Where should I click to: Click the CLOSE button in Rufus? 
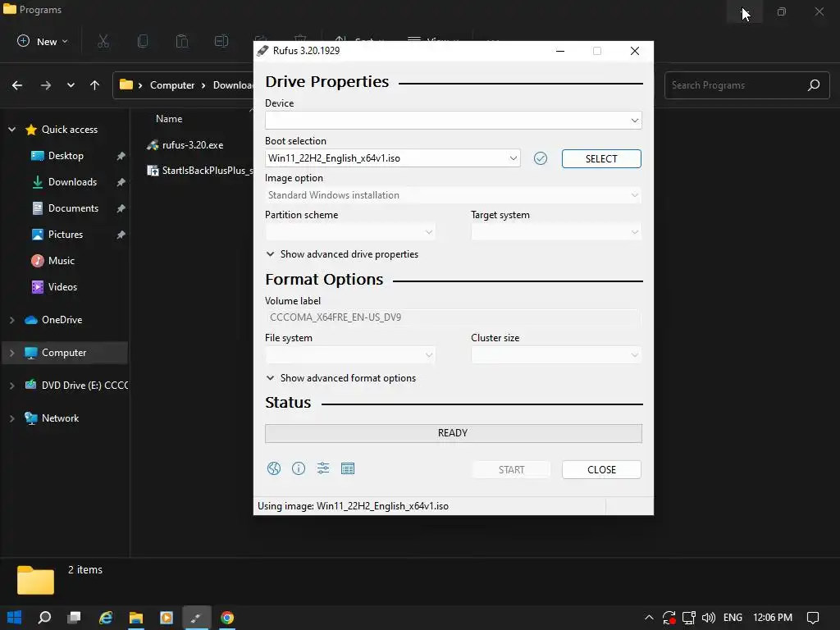pyautogui.click(x=601, y=469)
